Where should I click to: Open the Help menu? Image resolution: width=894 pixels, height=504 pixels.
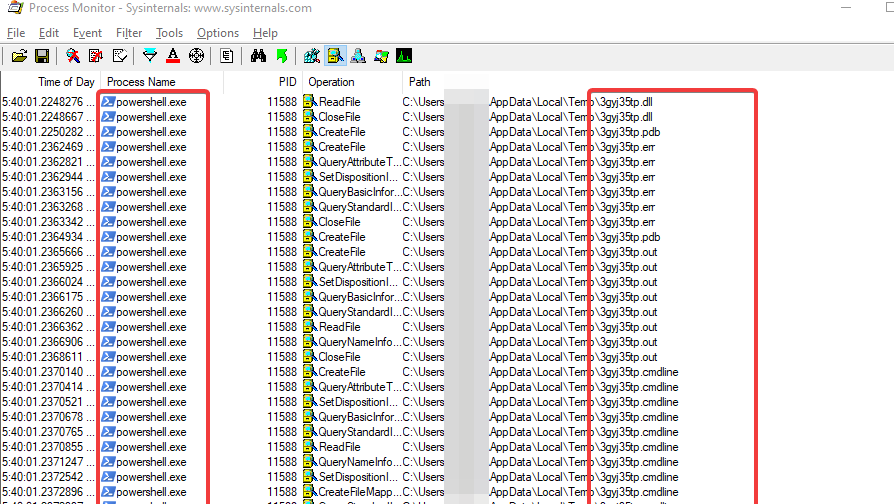click(265, 33)
